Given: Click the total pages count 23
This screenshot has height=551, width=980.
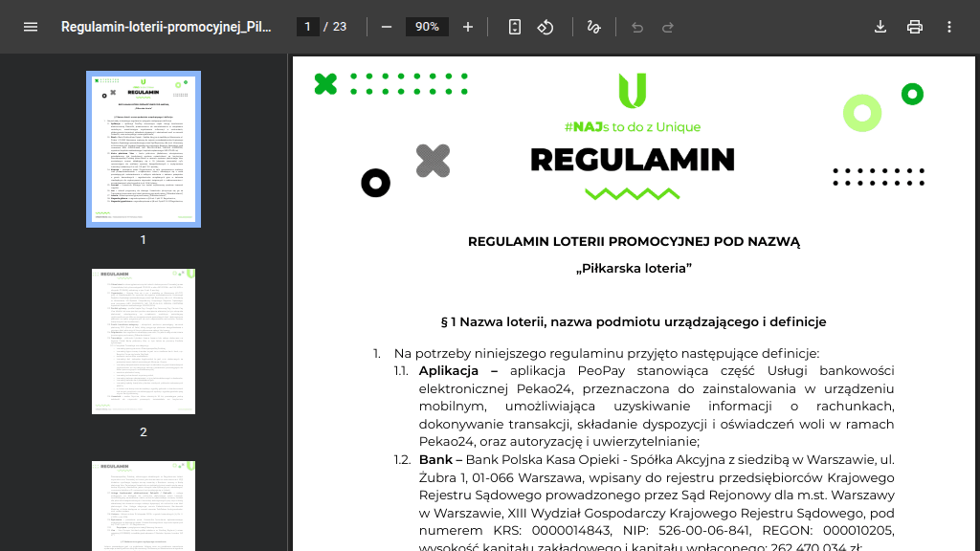Looking at the screenshot, I should tap(340, 27).
